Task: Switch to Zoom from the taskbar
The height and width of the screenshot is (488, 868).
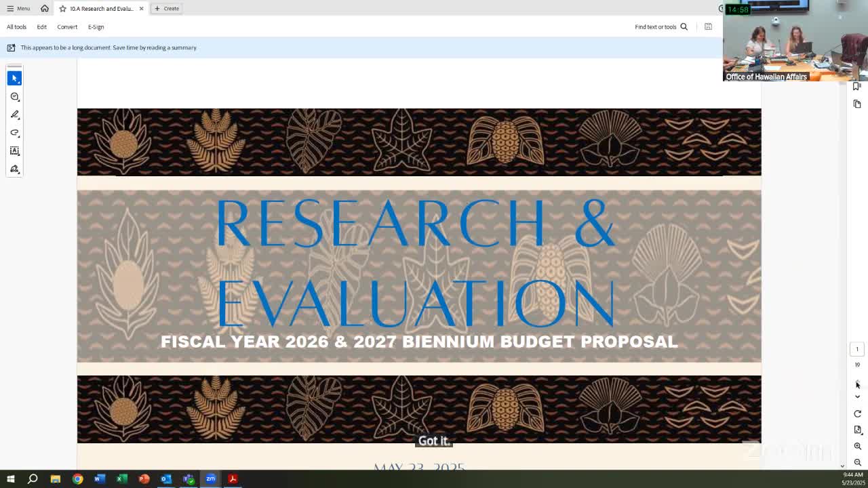Action: point(211,479)
